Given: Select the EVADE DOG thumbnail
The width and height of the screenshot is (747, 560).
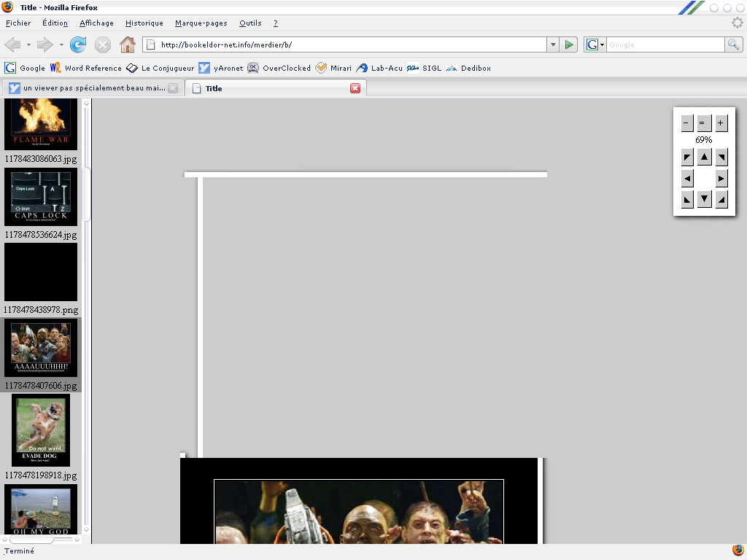Looking at the screenshot, I should click(41, 430).
